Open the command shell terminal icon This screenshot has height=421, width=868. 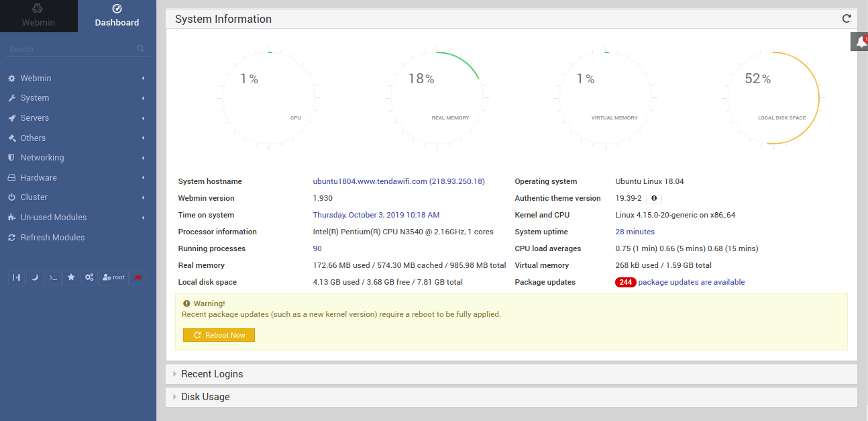[53, 277]
